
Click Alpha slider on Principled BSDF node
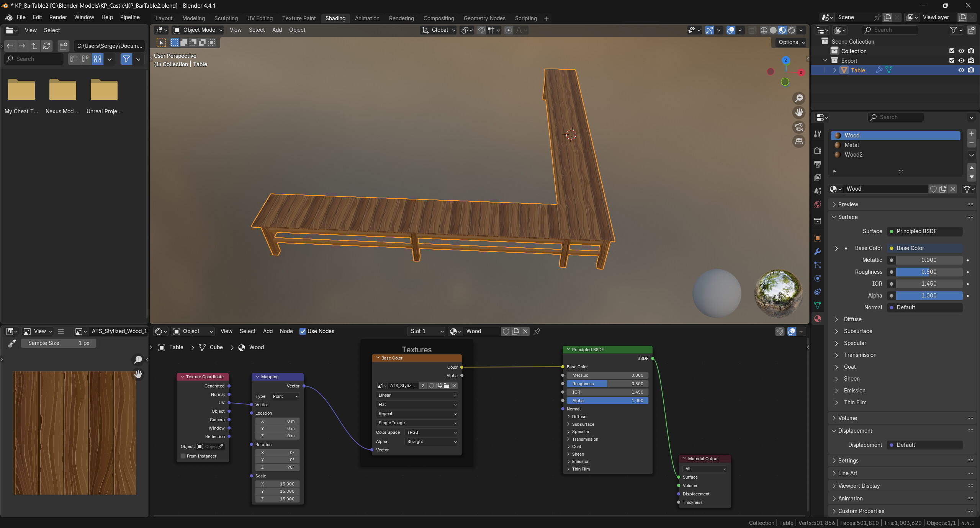(x=607, y=400)
